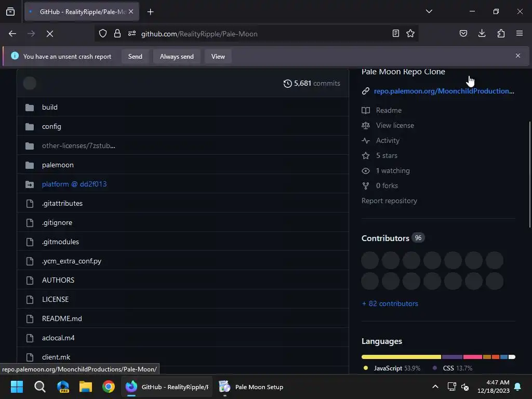Open the .gitignore file
Viewport: 532px width, 399px height.
coord(57,222)
